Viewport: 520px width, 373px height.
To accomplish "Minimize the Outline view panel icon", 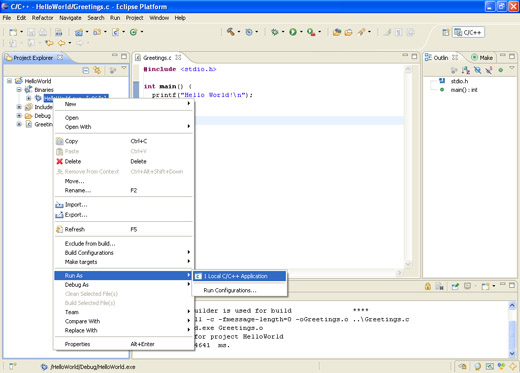I will (503, 55).
